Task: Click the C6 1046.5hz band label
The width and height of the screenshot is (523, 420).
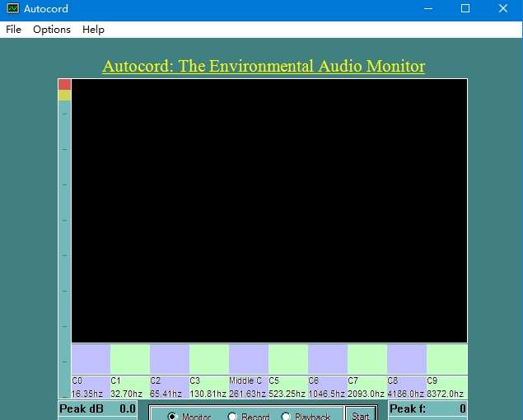Action: pyautogui.click(x=328, y=387)
